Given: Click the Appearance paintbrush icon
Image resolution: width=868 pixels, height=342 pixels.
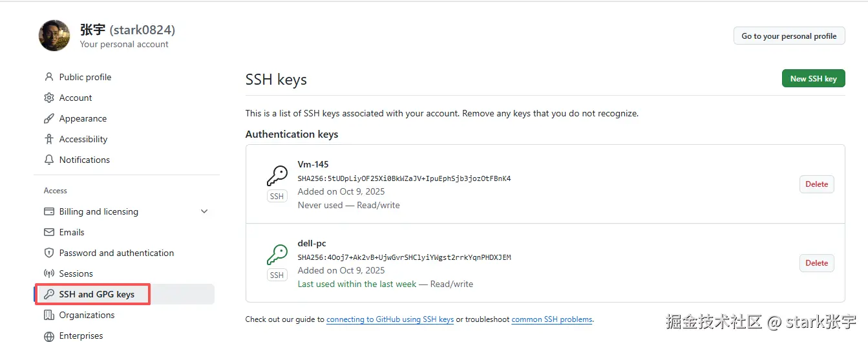Looking at the screenshot, I should coord(49,118).
